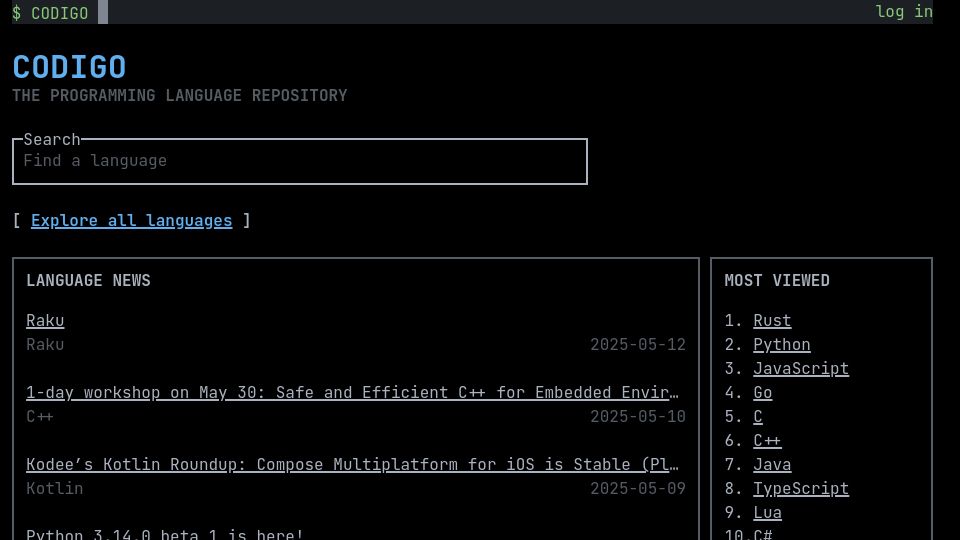Click the CODIGO main heading
Image resolution: width=960 pixels, height=540 pixels.
(x=69, y=67)
